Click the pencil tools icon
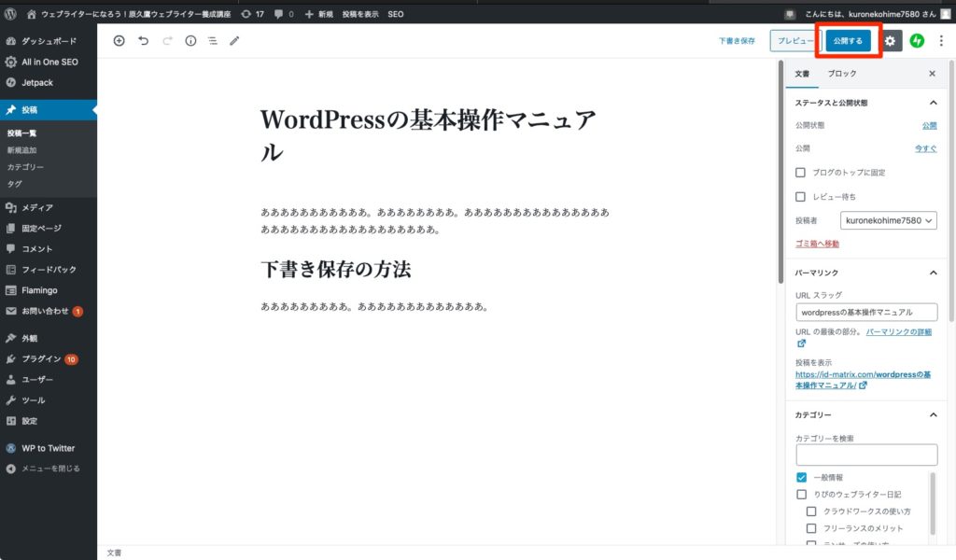 pyautogui.click(x=234, y=41)
